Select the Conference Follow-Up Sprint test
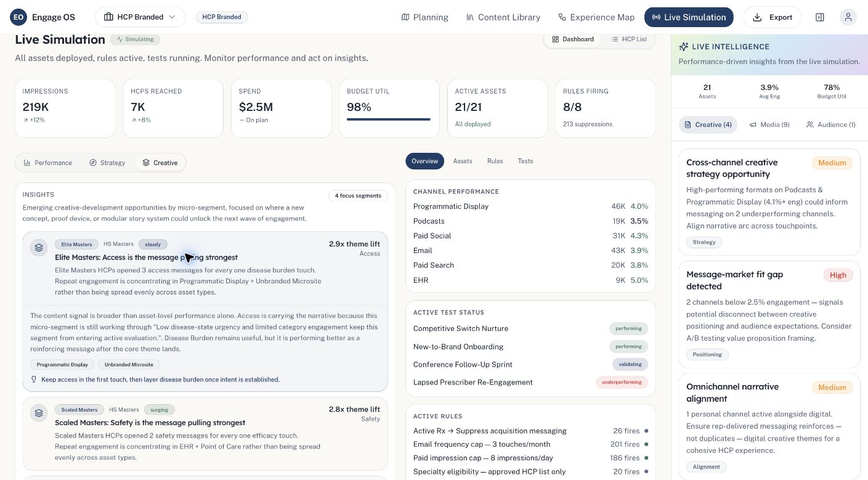This screenshot has height=480, width=868. click(530, 364)
